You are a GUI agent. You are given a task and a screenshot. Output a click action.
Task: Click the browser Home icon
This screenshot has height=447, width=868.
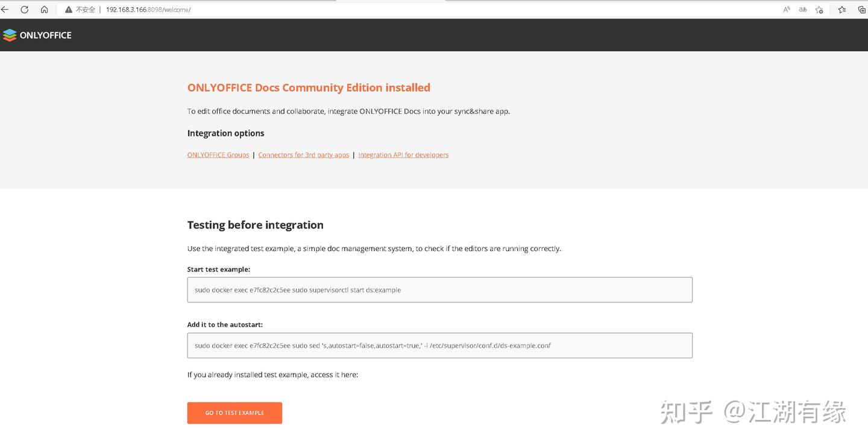coord(44,10)
